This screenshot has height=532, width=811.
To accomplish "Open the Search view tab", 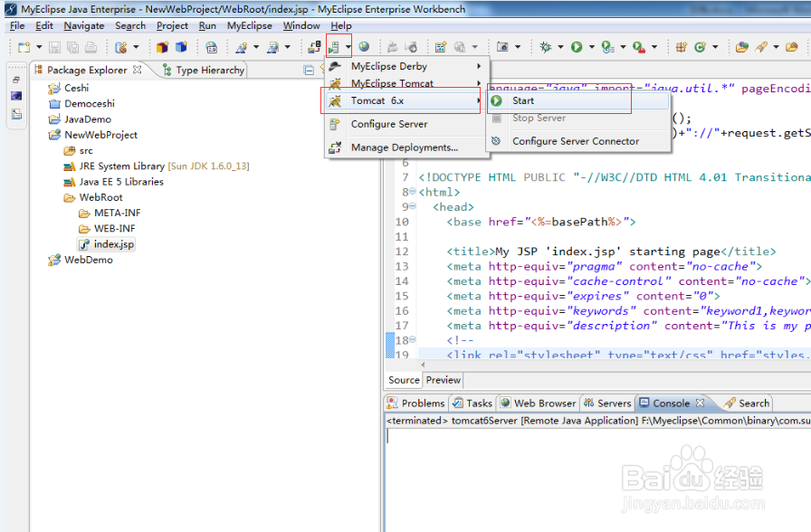I will pyautogui.click(x=747, y=404).
